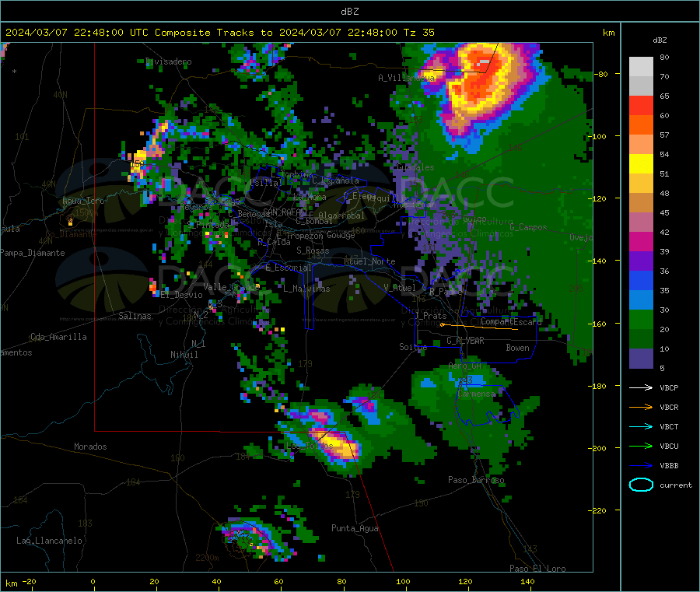Select the bright yellow swatch in the legend

coord(641,164)
